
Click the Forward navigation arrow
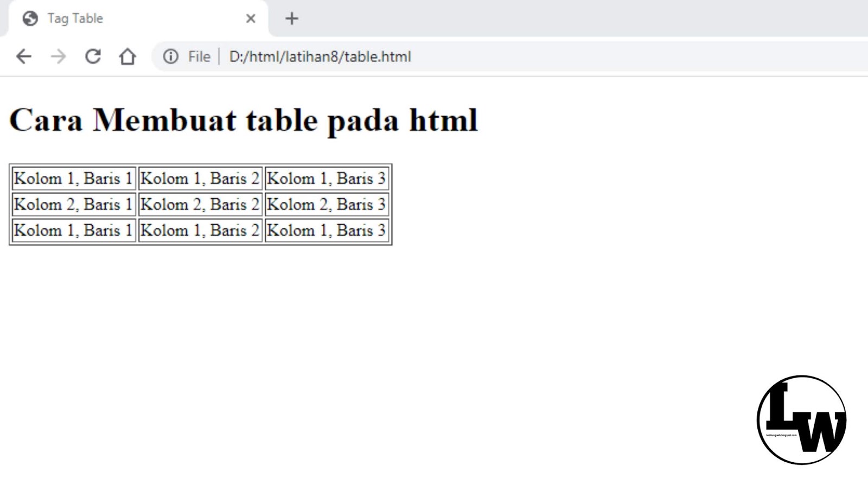[58, 56]
